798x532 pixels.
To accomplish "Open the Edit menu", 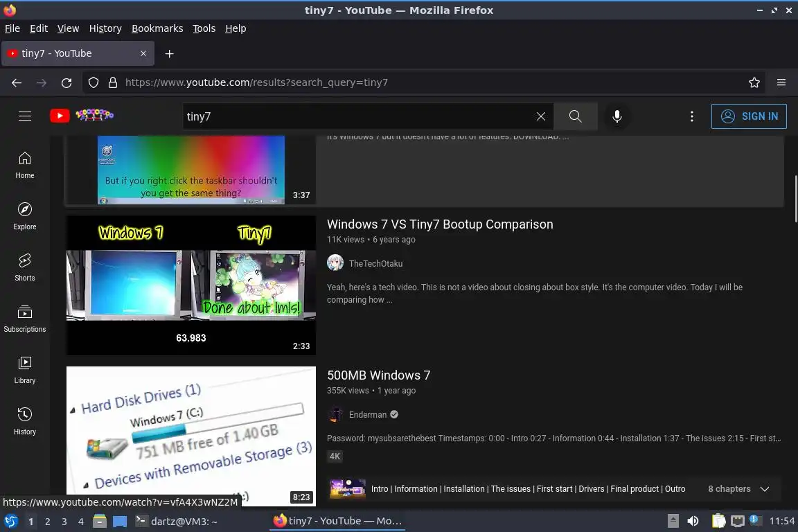I will click(39, 28).
